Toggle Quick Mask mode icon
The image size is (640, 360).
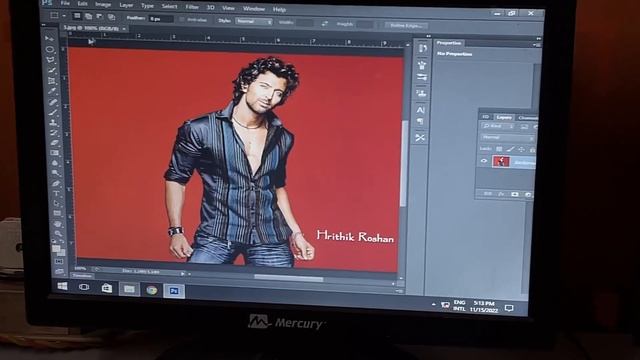(59, 261)
